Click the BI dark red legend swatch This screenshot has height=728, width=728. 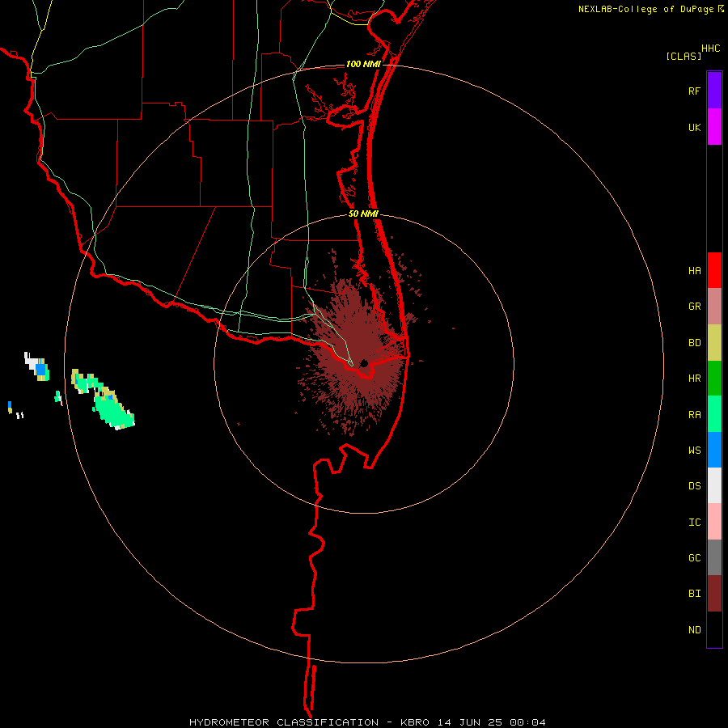[714, 594]
